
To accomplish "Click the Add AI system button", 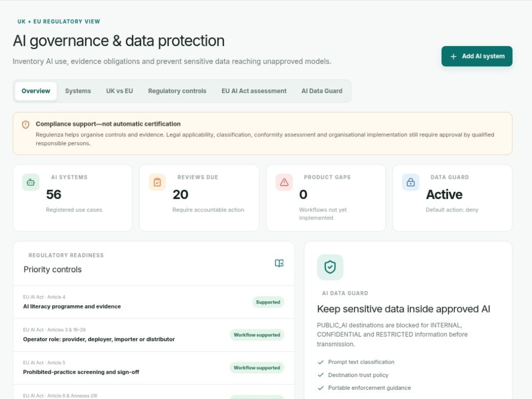I will [x=477, y=56].
